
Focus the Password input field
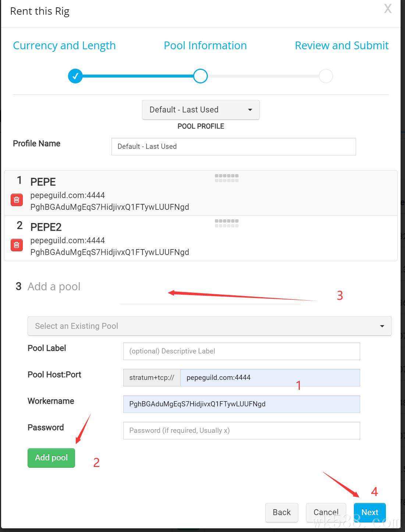coord(242,431)
